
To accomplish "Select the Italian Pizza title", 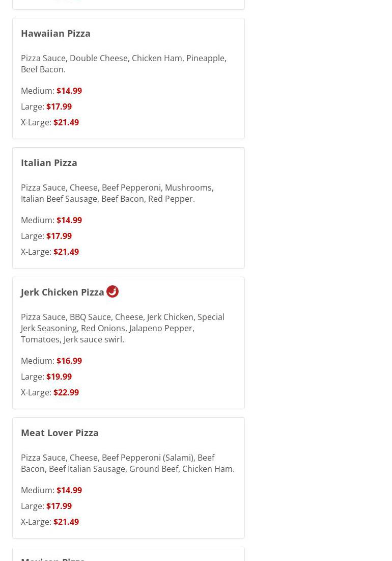I will pos(49,163).
